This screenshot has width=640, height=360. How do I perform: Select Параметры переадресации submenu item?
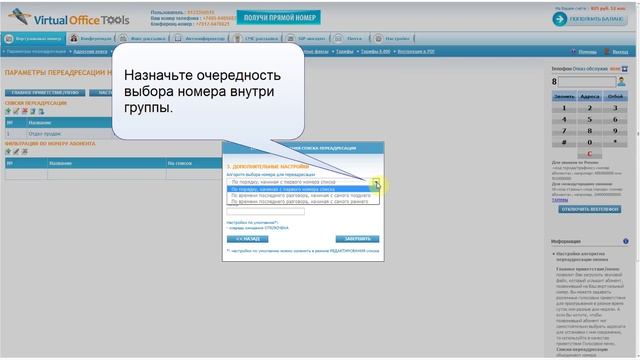tap(36, 52)
